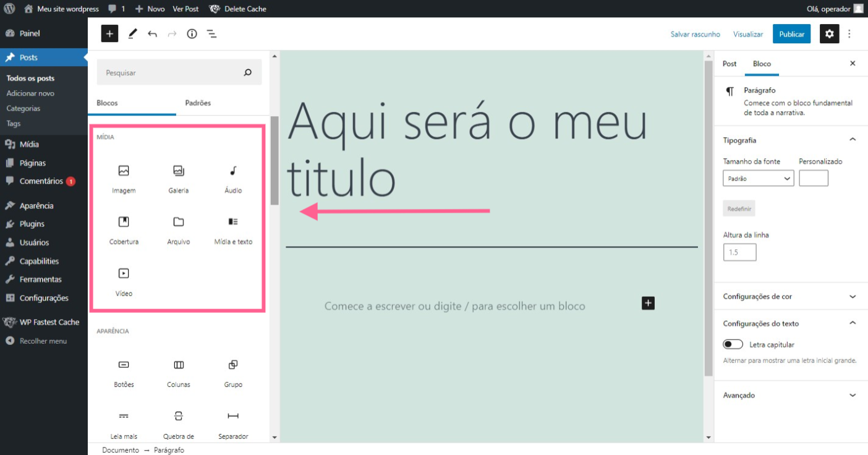Switch to the Blocos tab
This screenshot has width=868, height=455.
tap(107, 103)
